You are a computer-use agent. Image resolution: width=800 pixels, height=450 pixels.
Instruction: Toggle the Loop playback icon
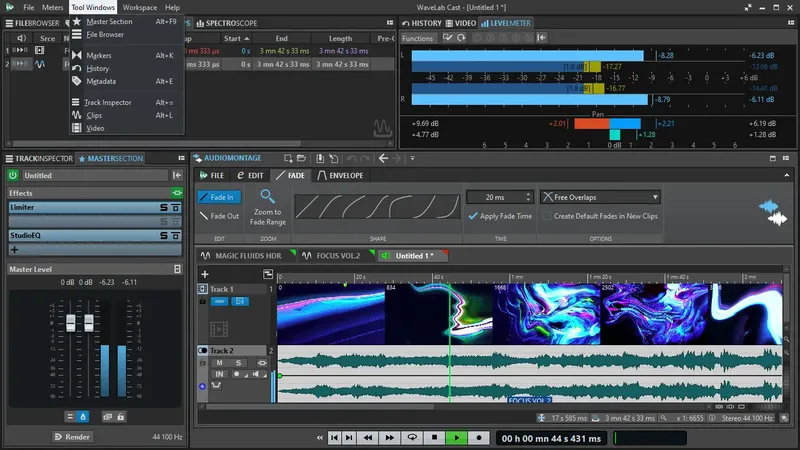(x=411, y=437)
